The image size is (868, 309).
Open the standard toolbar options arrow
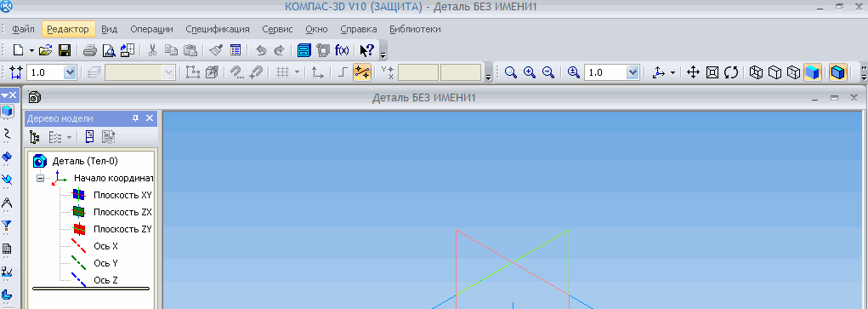[x=383, y=54]
